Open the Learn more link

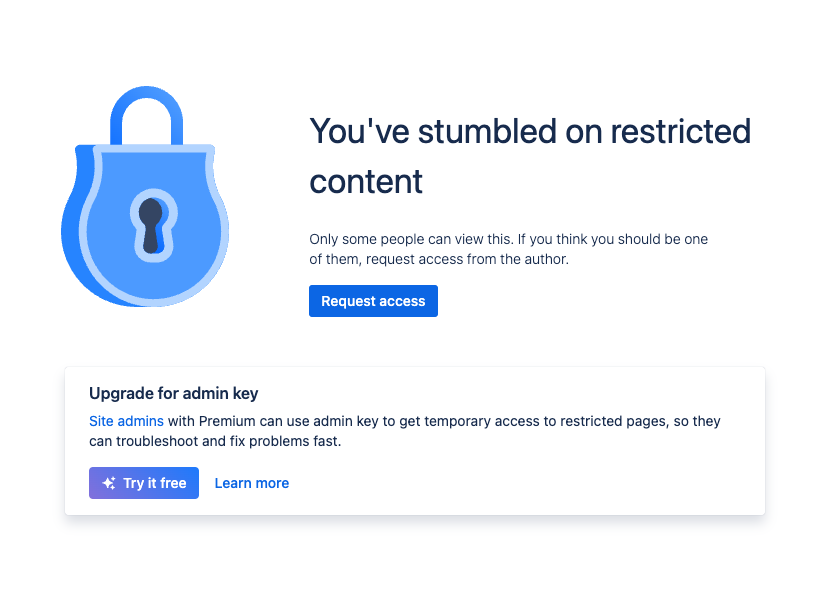(252, 483)
